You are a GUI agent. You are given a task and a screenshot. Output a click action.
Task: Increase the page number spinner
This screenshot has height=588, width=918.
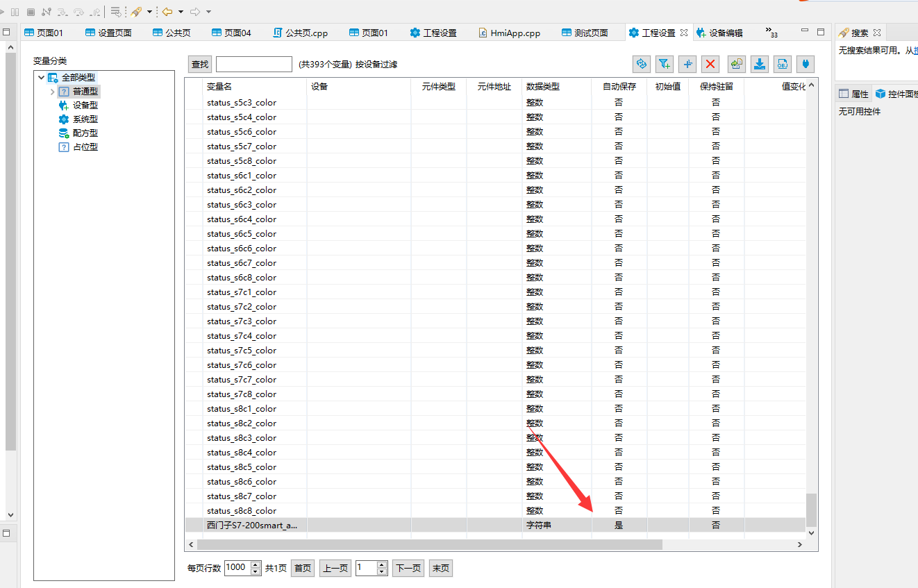tap(382, 564)
